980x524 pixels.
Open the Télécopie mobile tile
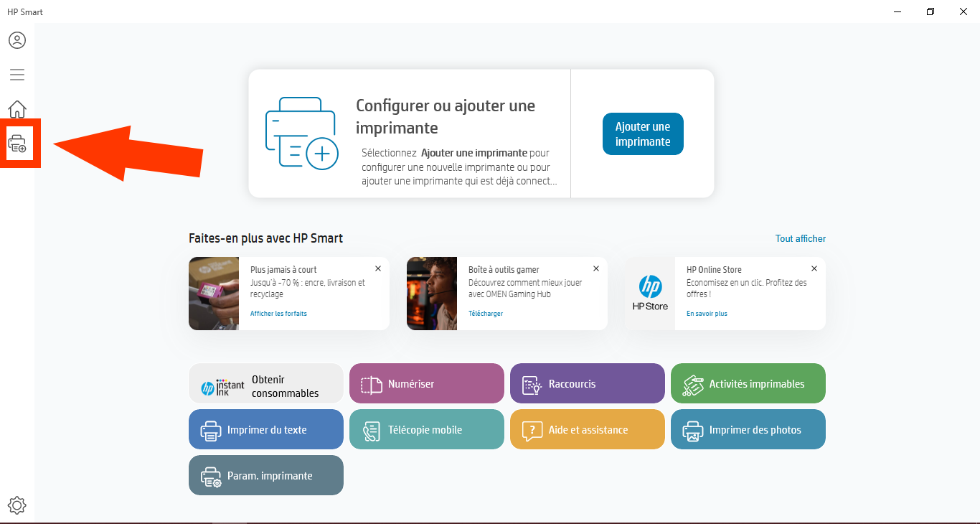click(427, 429)
